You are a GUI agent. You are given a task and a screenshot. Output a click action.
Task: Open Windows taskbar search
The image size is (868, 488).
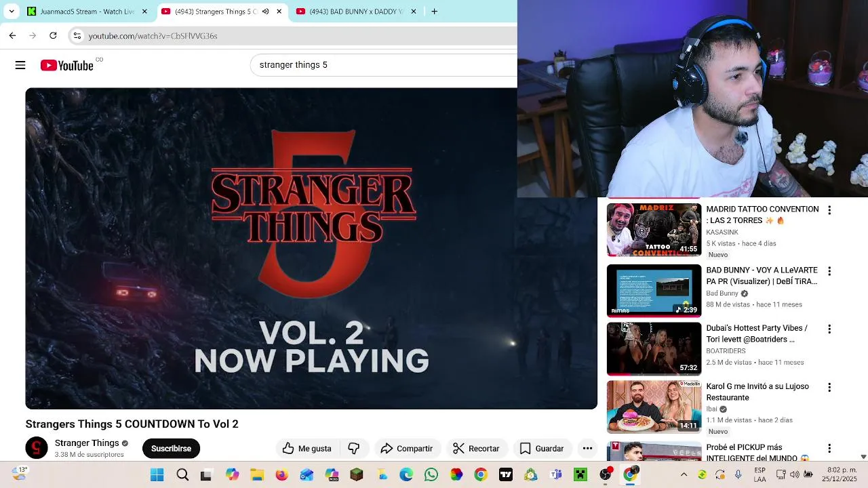(182, 474)
